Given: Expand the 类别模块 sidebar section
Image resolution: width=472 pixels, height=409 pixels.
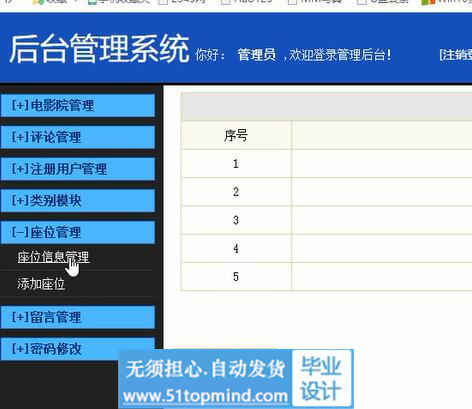Looking at the screenshot, I should tap(78, 201).
